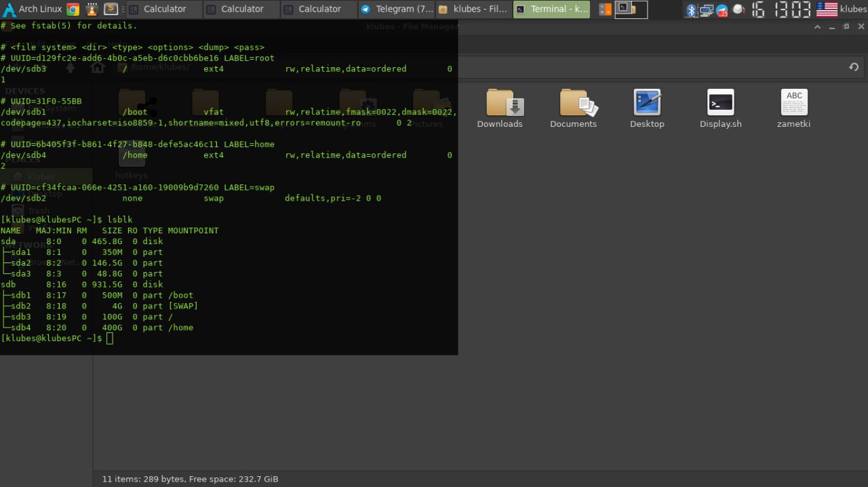Click the UUID line with LABEL=home
Viewport: 868px width, 487px height.
point(138,144)
